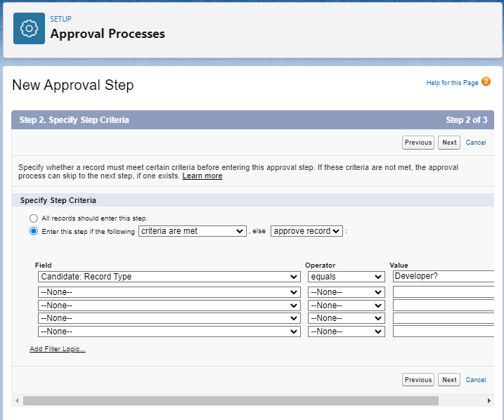504x420 pixels.
Task: Click top Next button
Action: (x=449, y=143)
